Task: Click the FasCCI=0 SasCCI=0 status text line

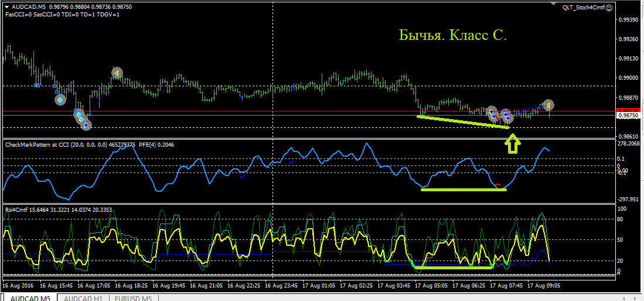Action: click(x=63, y=15)
